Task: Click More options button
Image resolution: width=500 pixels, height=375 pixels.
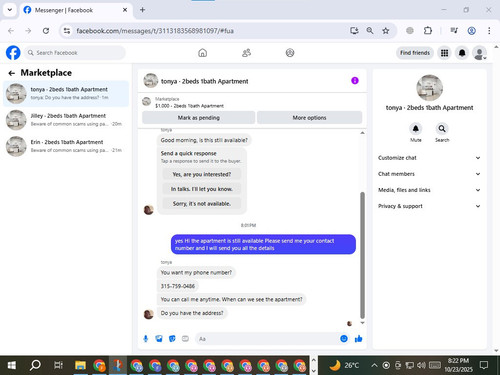Action: [309, 118]
